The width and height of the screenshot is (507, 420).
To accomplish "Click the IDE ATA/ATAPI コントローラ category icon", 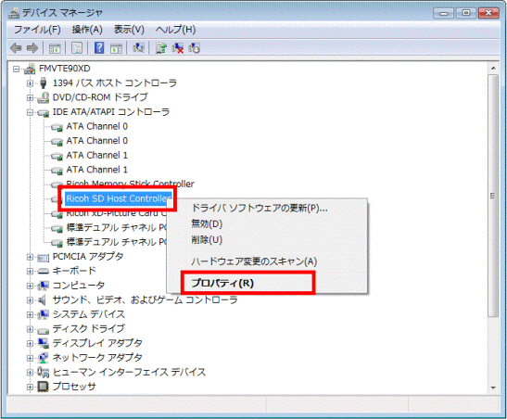I will pyautogui.click(x=43, y=112).
